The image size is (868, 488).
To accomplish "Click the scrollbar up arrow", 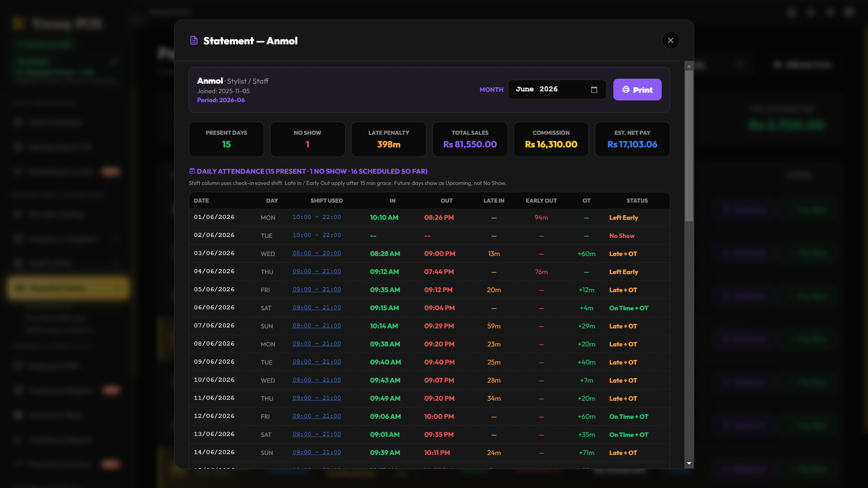I will (x=689, y=66).
